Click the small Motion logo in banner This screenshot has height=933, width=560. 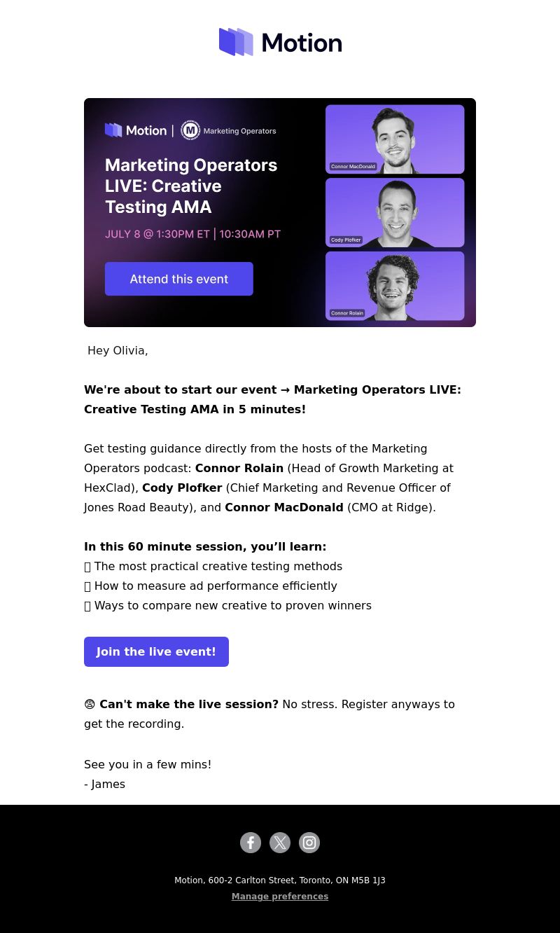tap(136, 130)
